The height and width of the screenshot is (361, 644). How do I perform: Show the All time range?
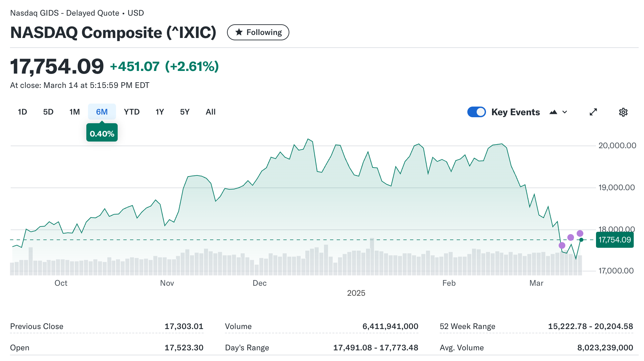point(211,112)
